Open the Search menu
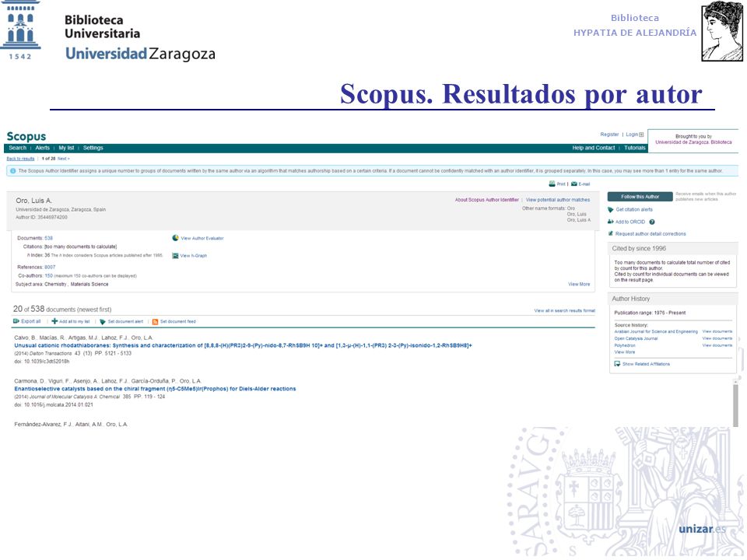 pos(18,148)
